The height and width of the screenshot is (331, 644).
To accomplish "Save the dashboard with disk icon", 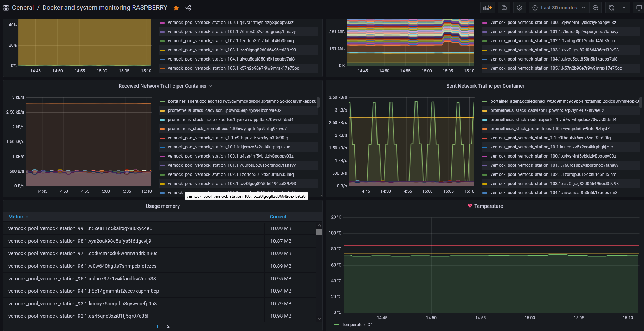I will (x=504, y=8).
